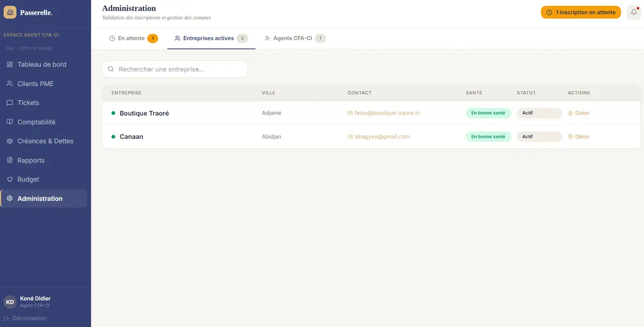Click the Passerelle logo icon
The width and height of the screenshot is (644, 327).
(10, 12)
